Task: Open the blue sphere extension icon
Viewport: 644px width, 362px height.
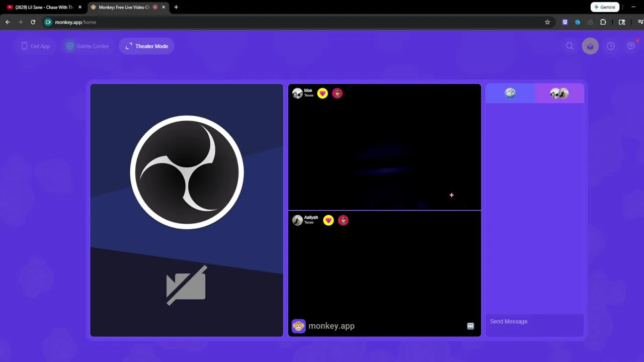Action: tap(578, 22)
